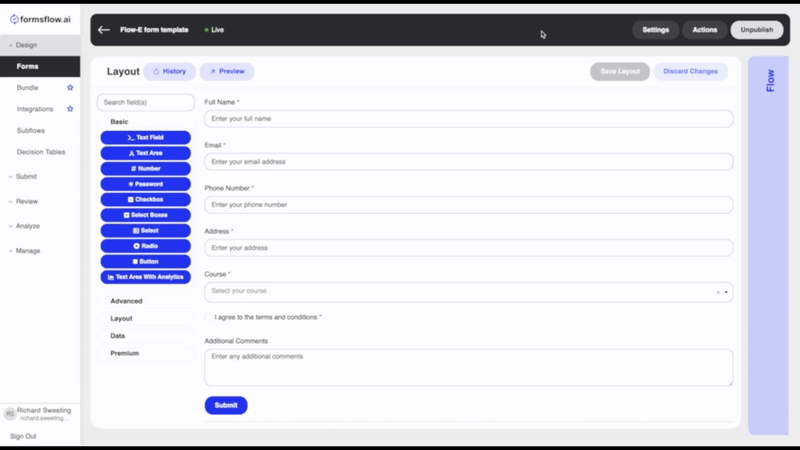Open the Subflows sidebar item
Screen dimensions: 800x450
(x=31, y=131)
